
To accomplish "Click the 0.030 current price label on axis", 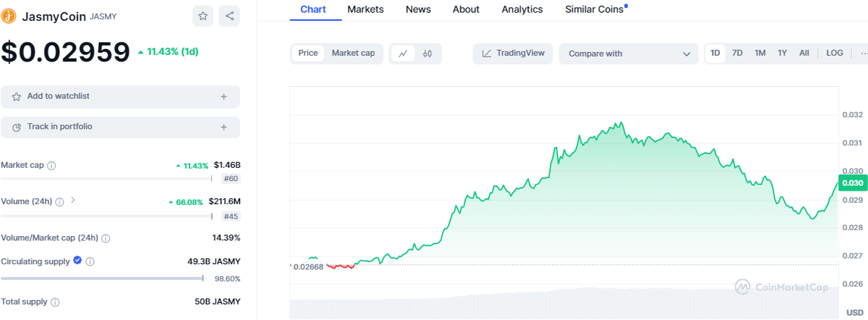I will pyautogui.click(x=852, y=183).
